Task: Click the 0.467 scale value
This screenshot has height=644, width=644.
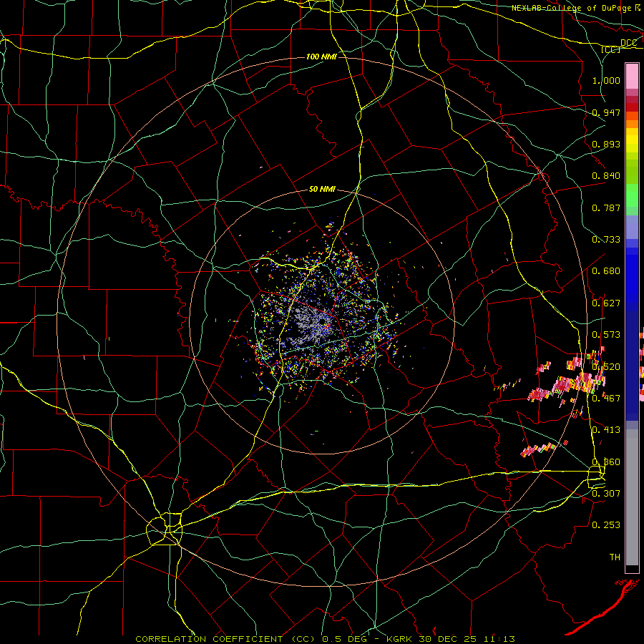Action: coord(606,398)
